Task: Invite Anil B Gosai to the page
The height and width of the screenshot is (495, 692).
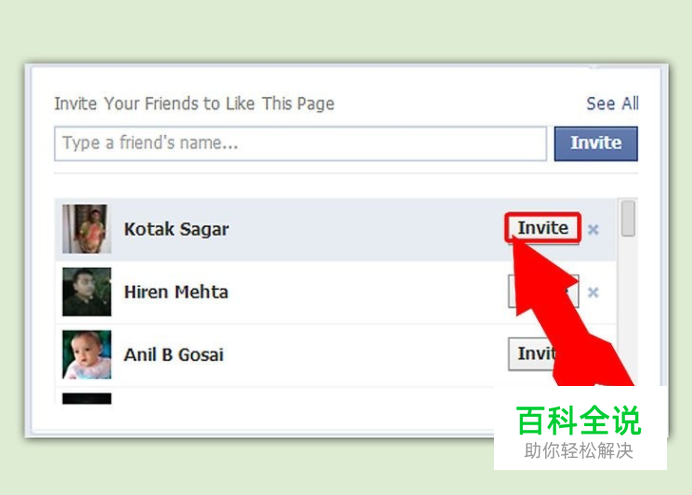Action: tap(533, 354)
